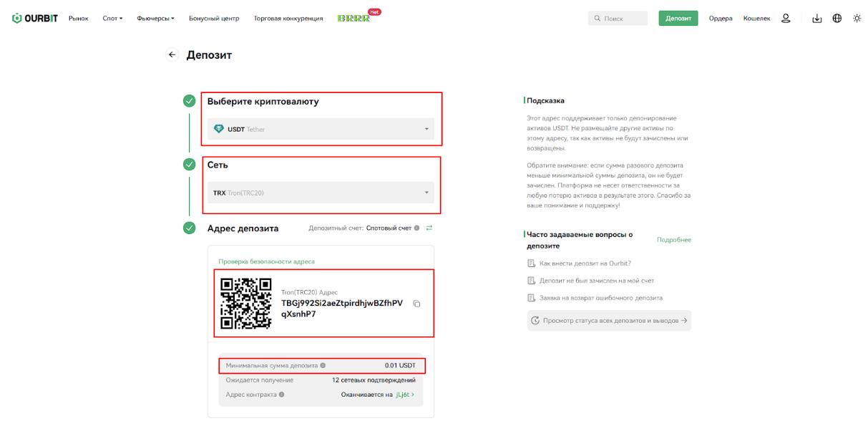This screenshot has height=426, width=868.
Task: Open Заявка на возврат ошибочного депозита
Action: pyautogui.click(x=601, y=298)
